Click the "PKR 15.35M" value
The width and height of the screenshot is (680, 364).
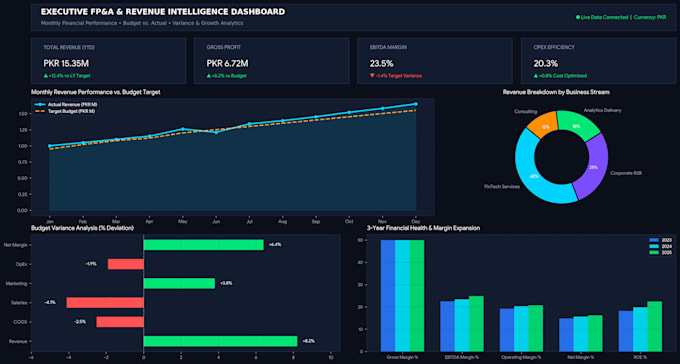[66, 63]
